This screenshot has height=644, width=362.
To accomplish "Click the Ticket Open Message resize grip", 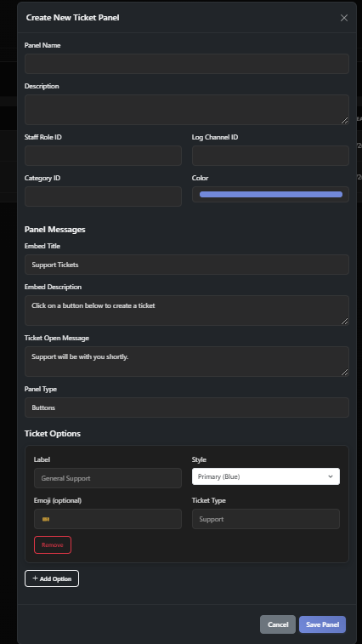I will 344,372.
